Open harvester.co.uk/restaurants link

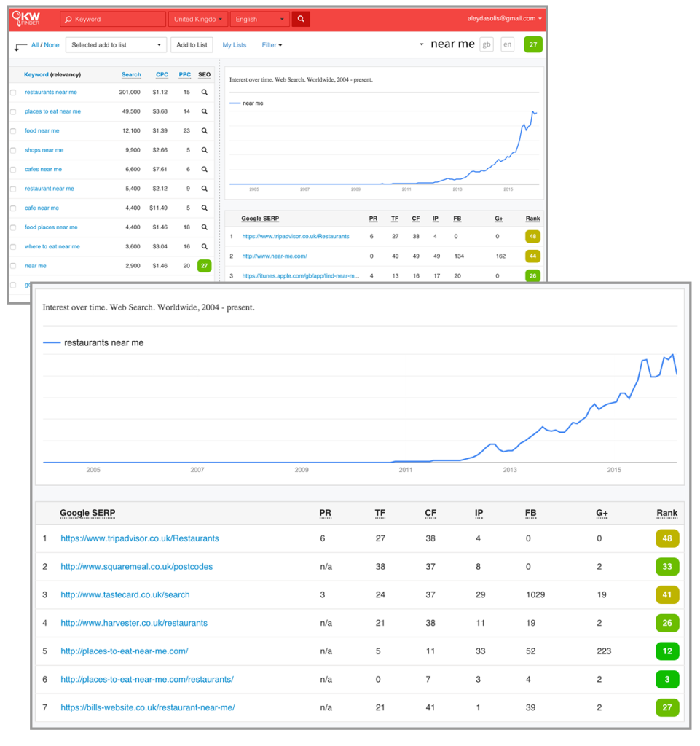coord(134,623)
